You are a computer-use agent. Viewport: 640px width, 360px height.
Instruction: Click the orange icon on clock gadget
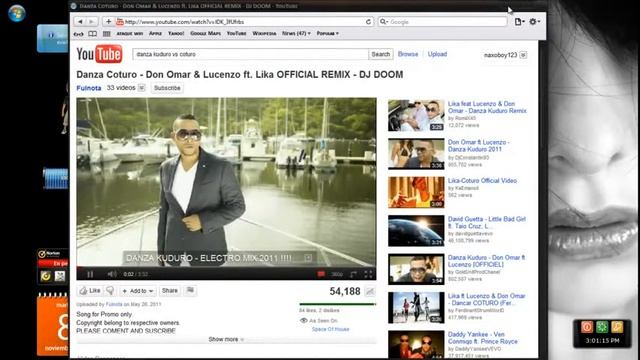coord(617,327)
